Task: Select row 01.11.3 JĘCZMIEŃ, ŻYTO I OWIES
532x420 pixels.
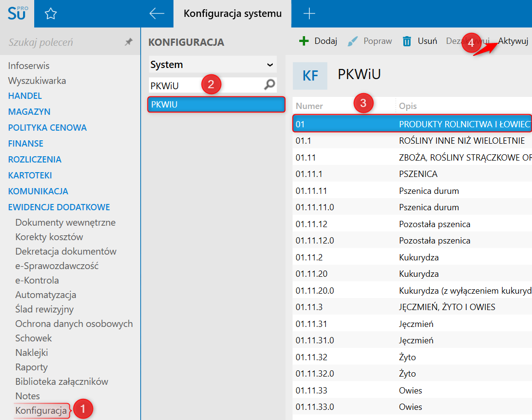Action: (x=412, y=307)
